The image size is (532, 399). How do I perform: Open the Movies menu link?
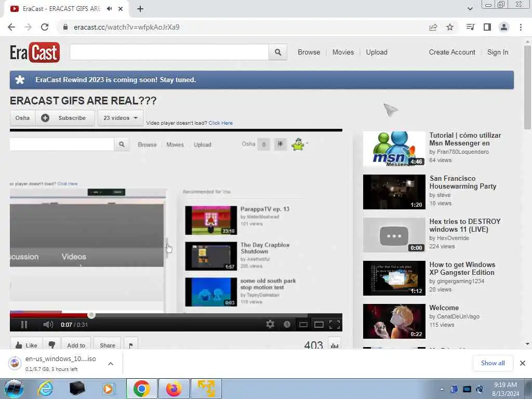tap(343, 52)
